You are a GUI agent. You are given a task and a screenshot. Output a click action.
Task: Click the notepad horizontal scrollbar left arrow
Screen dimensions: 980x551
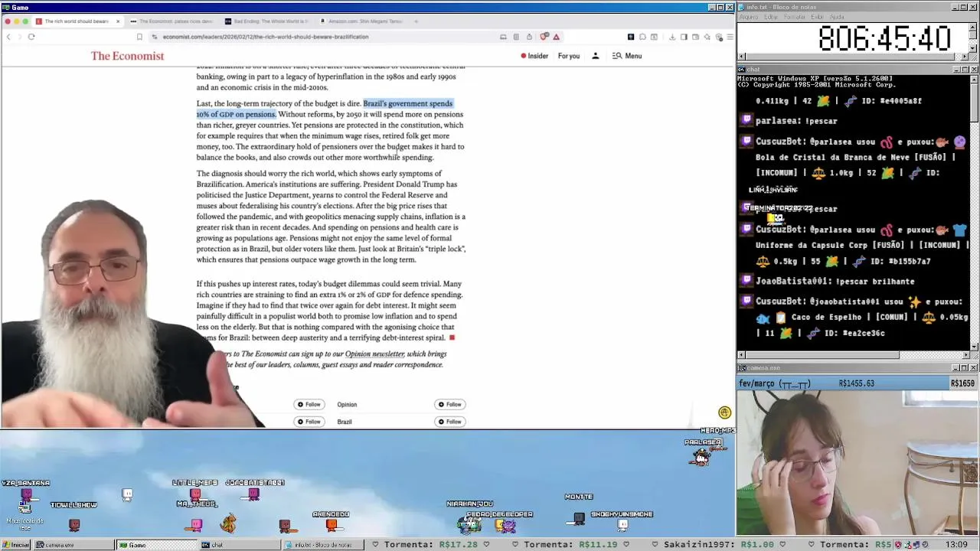pos(742,57)
